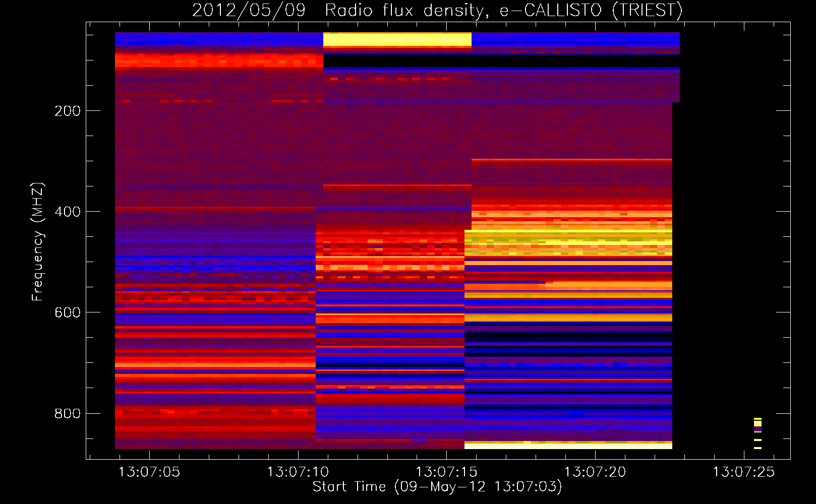Click the "Start Time (09-May-12 13:07:03)" label

coord(437,487)
